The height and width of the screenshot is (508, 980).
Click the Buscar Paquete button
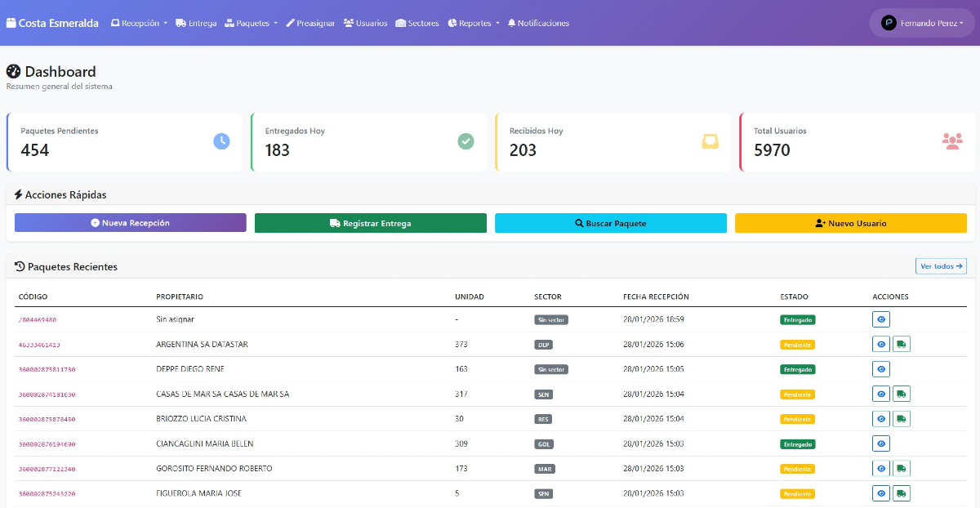click(611, 223)
